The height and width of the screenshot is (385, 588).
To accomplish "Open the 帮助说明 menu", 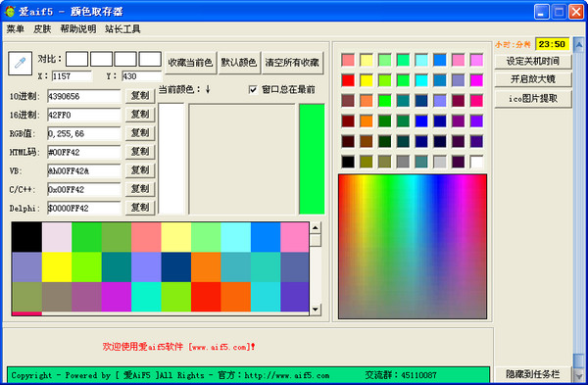I will click(78, 29).
